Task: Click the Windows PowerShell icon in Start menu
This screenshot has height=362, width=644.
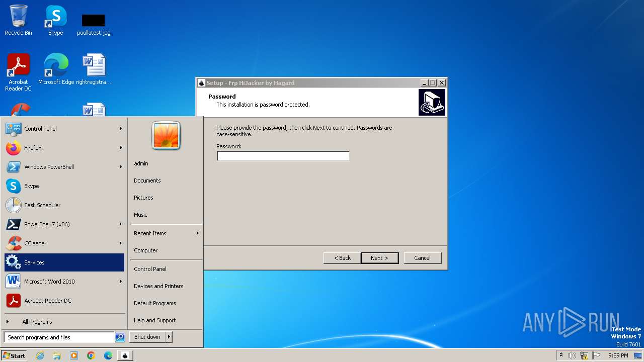Action: coord(13,167)
